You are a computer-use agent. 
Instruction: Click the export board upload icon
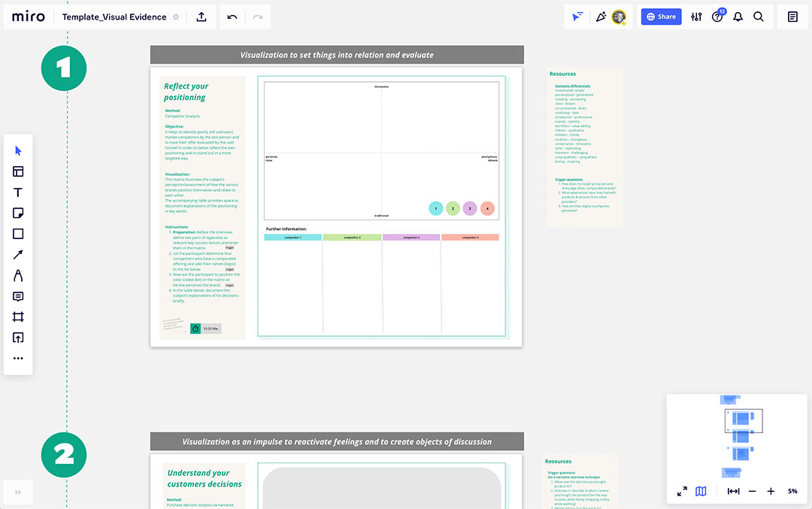(201, 17)
